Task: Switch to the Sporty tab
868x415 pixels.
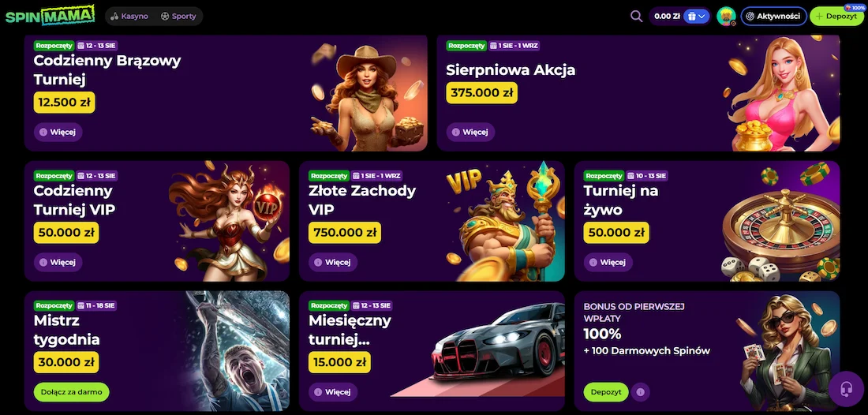Action: coord(178,16)
